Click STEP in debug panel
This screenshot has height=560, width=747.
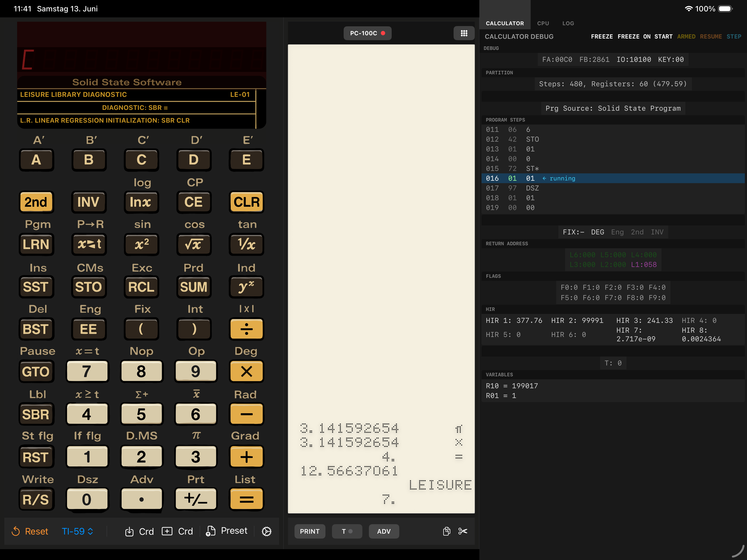tap(734, 36)
